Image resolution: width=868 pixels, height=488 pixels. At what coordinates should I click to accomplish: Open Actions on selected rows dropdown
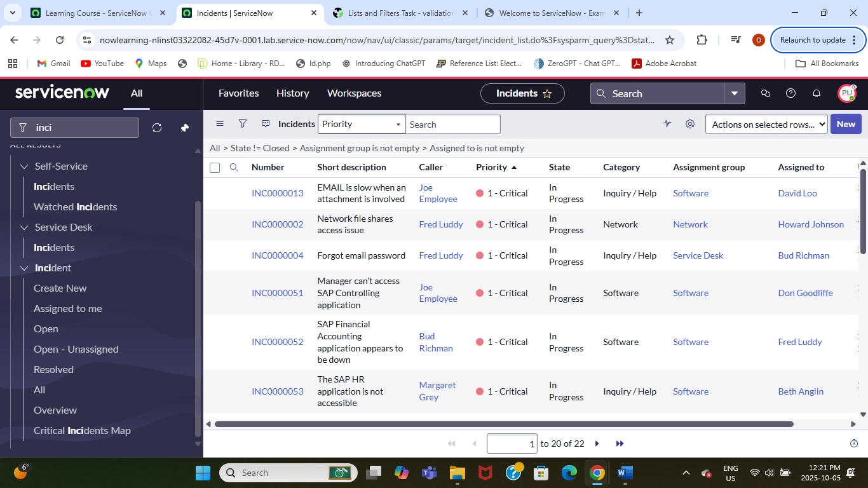click(x=766, y=125)
